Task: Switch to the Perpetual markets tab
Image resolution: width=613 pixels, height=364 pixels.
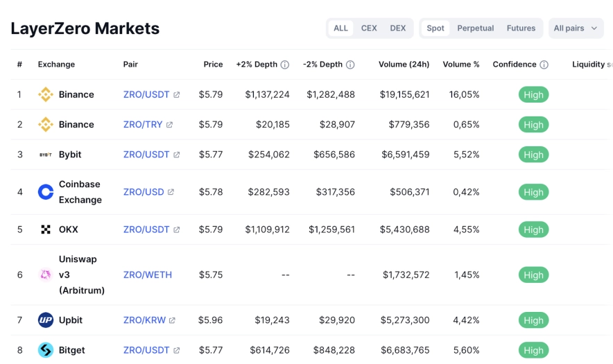Action: click(x=475, y=28)
